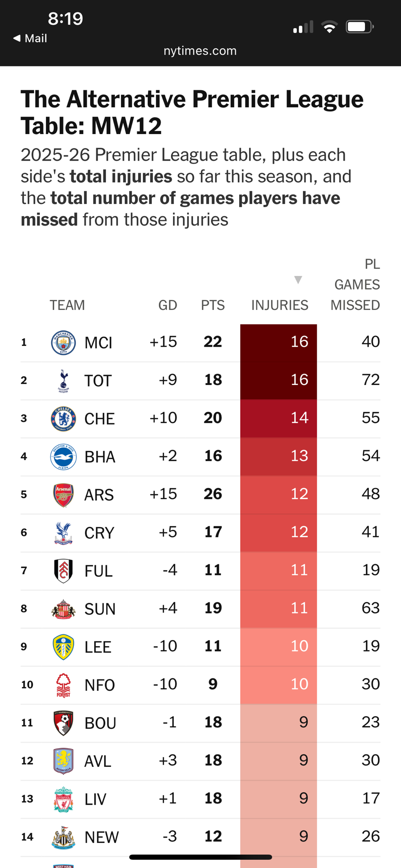
Task: Tap the Fulham crest icon
Action: [x=63, y=571]
